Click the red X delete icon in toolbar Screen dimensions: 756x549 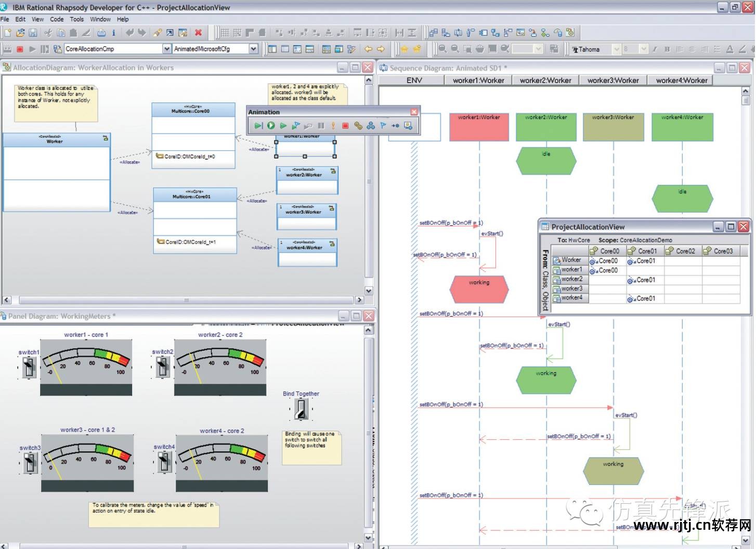198,33
